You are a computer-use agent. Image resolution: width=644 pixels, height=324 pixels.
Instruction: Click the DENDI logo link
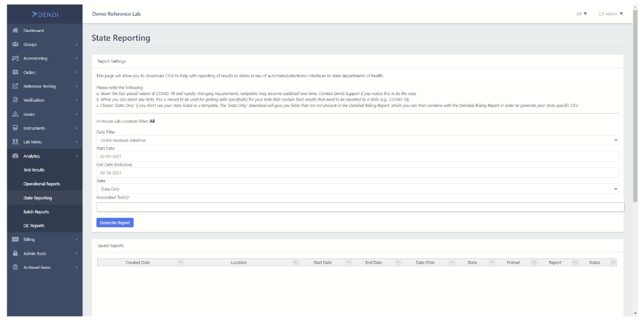point(45,14)
